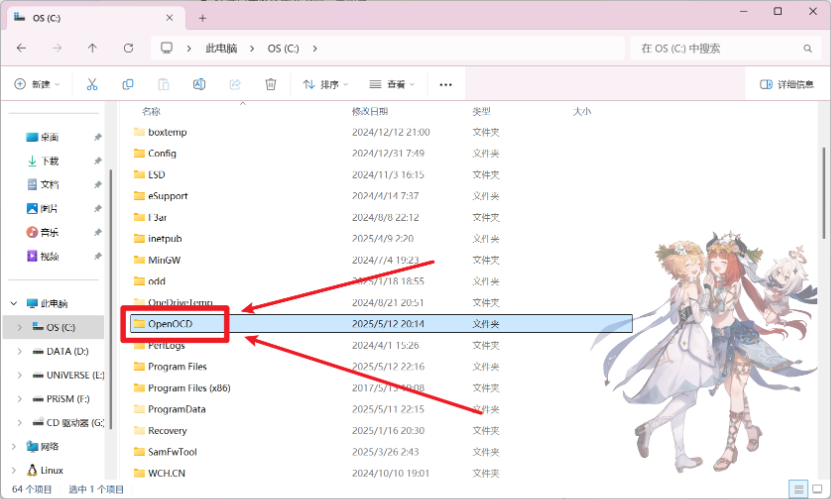Expand the Linux tree node arrow
831x499 pixels.
(x=14, y=470)
